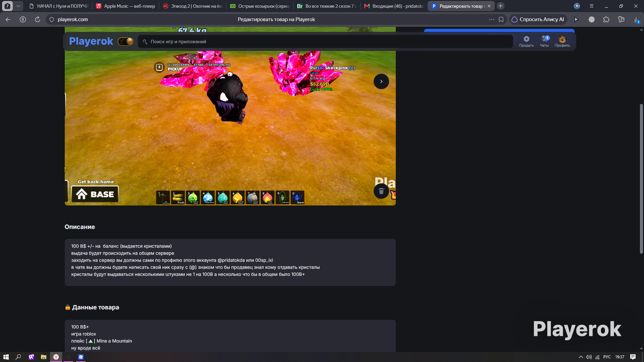Click the globe icon in the browser toolbar
Image resolution: width=644 pixels, height=362 pixels.
coord(591,20)
